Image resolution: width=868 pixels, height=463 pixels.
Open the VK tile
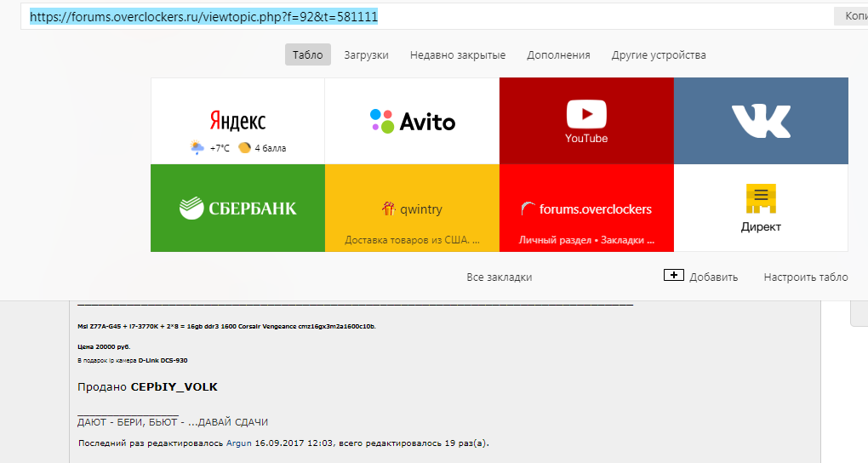[x=761, y=121]
